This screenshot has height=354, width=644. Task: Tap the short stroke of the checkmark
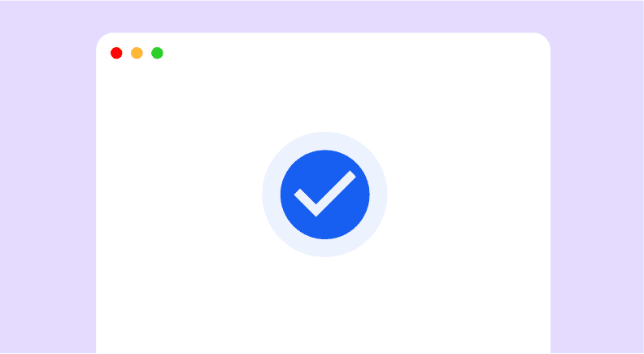(305, 202)
